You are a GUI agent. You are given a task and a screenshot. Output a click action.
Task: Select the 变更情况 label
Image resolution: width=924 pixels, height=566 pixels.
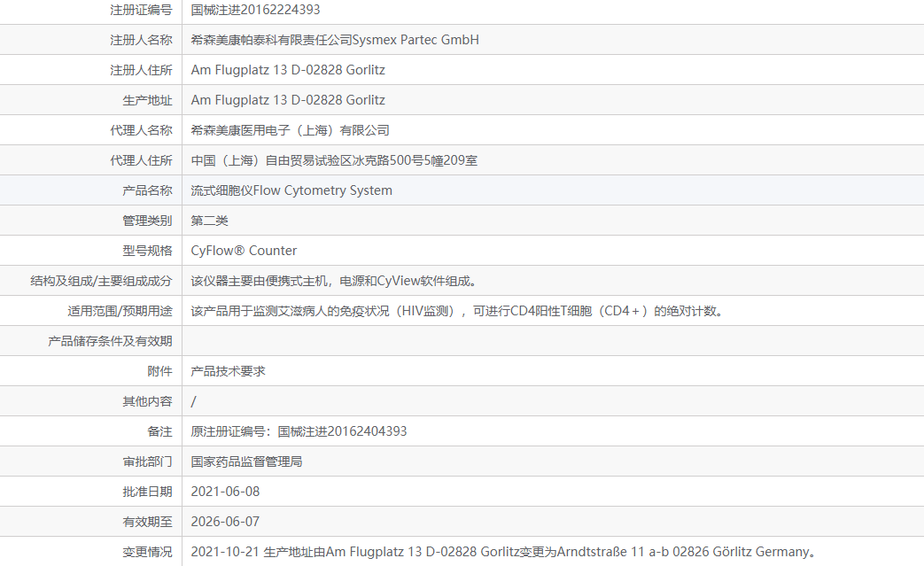147,552
